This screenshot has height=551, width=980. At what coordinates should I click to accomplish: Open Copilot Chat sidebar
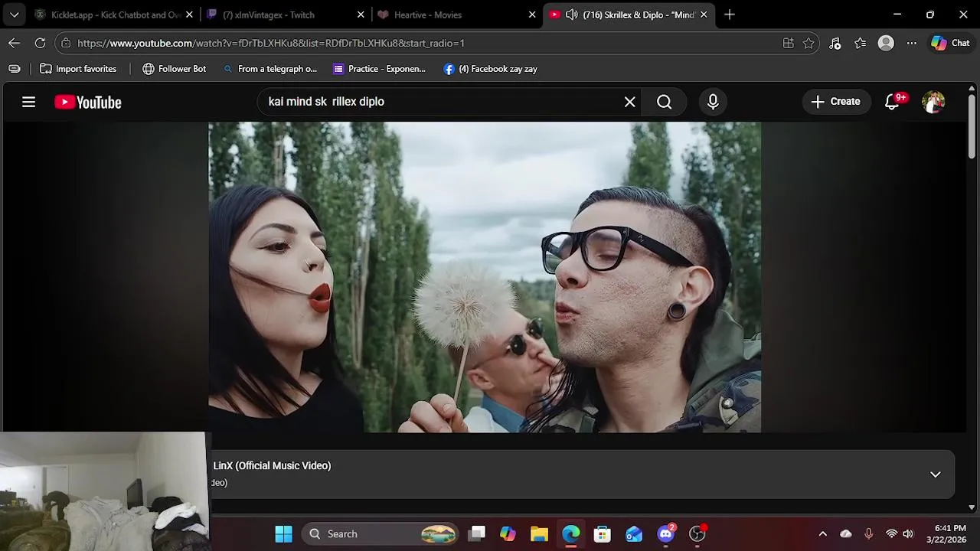950,43
